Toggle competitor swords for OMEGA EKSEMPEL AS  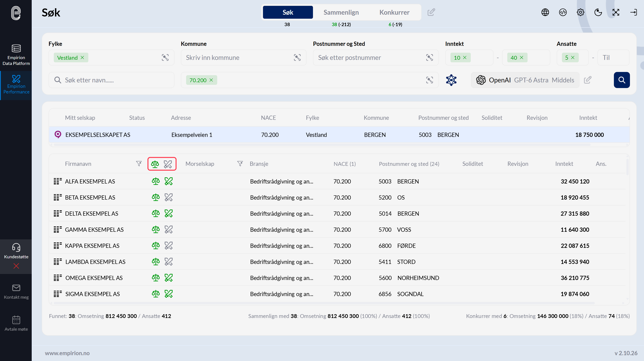[168, 278]
